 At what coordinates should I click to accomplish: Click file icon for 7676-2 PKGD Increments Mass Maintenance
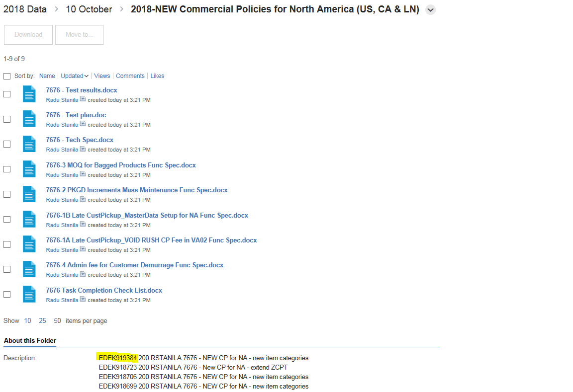point(29,194)
